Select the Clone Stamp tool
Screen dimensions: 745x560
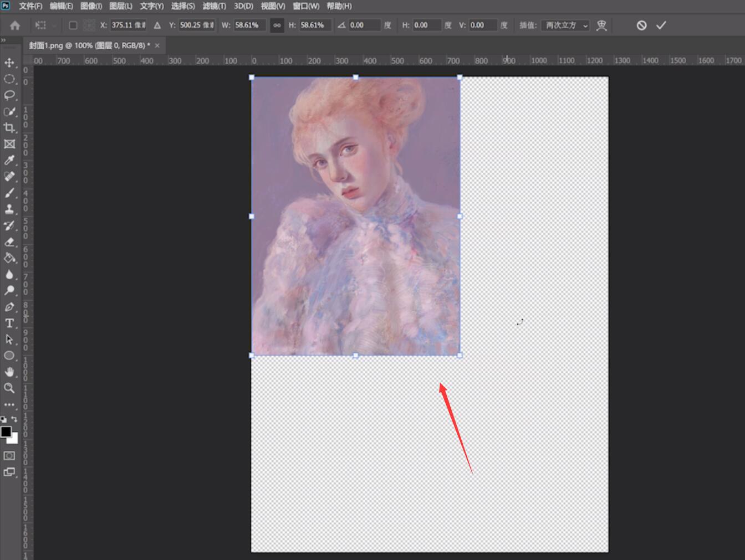9,209
